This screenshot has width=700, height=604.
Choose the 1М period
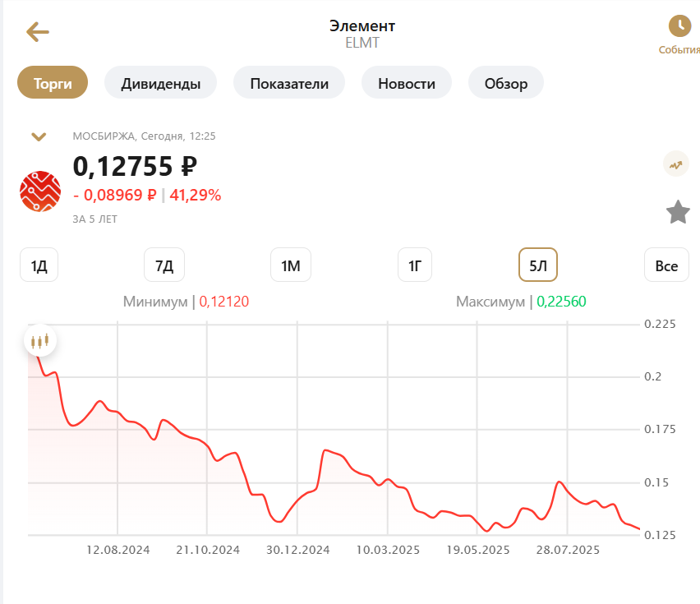click(x=291, y=265)
